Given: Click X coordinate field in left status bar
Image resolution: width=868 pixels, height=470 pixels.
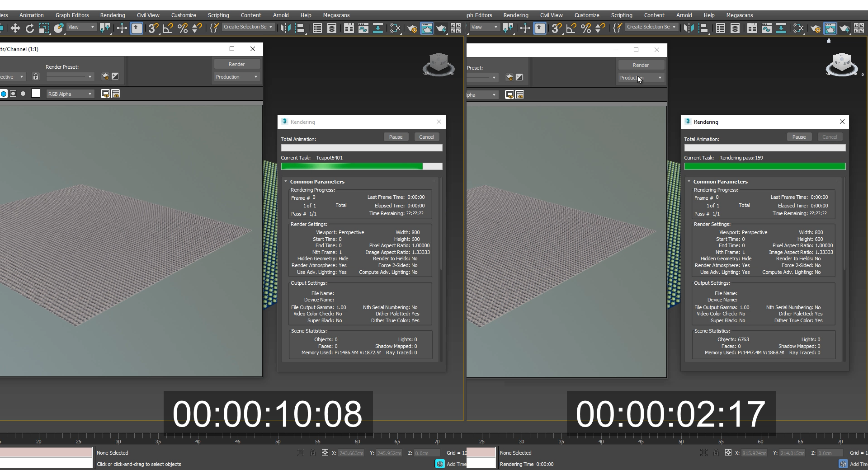Looking at the screenshot, I should tap(351, 453).
